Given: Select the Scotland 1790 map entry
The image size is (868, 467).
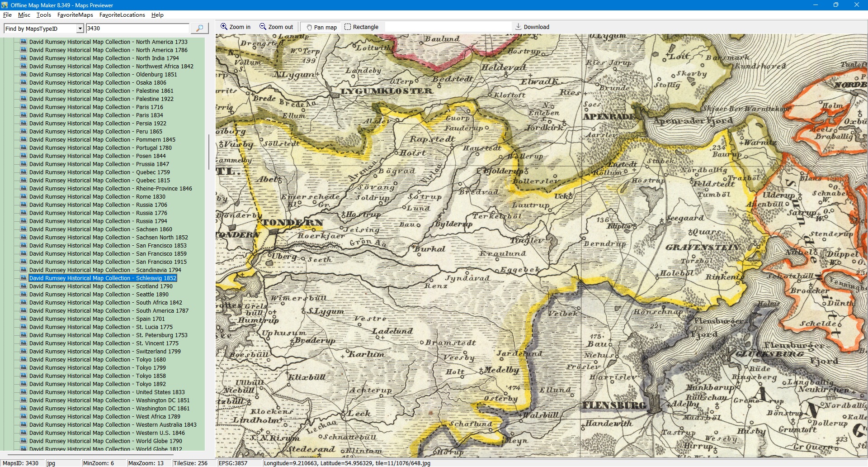Looking at the screenshot, I should pyautogui.click(x=101, y=286).
